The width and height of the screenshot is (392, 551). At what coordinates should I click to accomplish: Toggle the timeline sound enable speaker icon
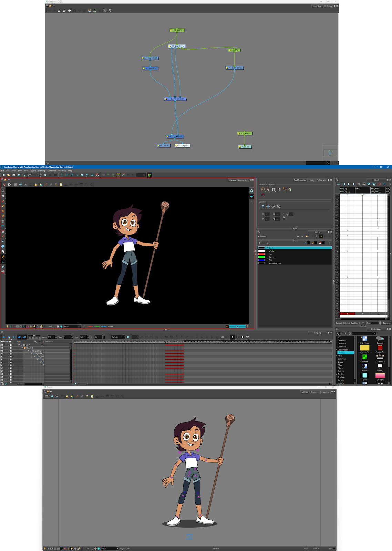coord(19,337)
